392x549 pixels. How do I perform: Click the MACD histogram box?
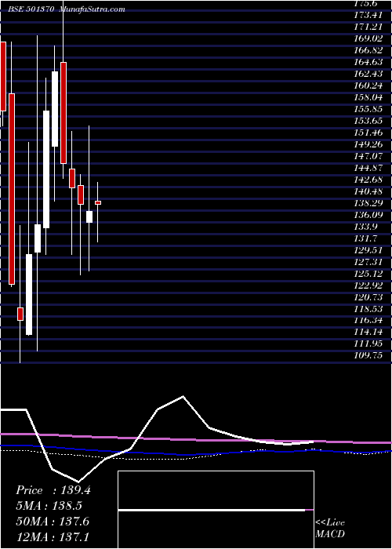point(216,510)
